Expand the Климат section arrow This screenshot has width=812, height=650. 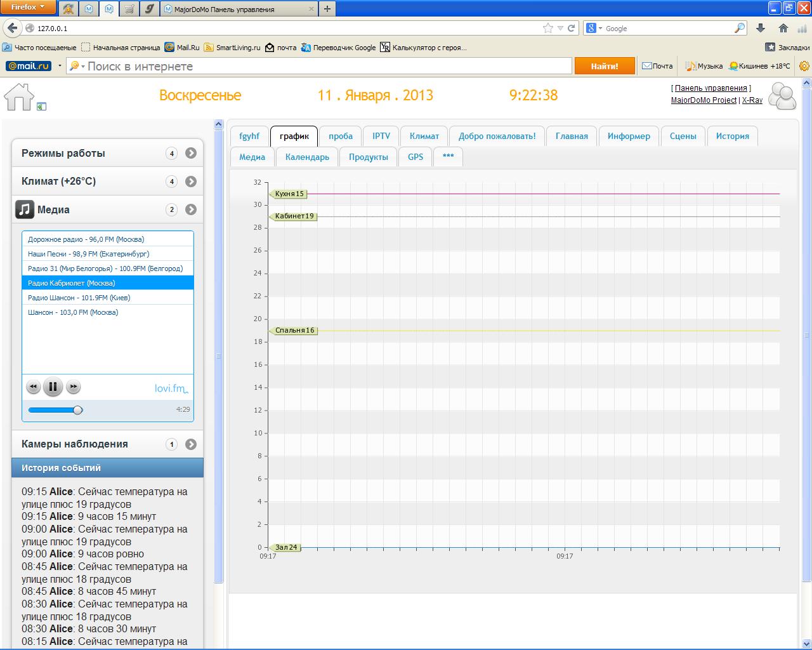coord(190,182)
